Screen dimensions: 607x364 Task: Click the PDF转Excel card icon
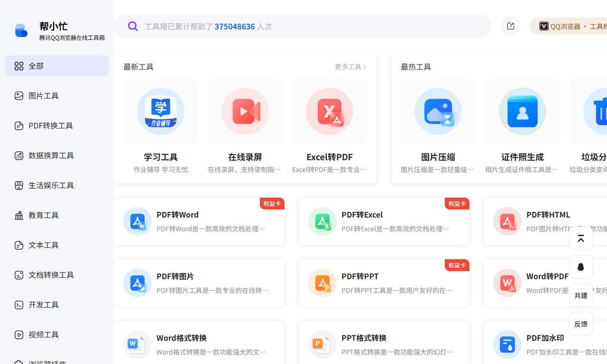coord(322,221)
